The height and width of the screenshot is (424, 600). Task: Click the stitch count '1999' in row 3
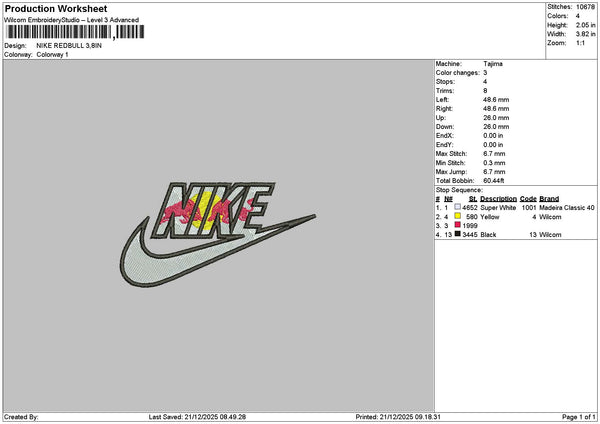point(470,226)
